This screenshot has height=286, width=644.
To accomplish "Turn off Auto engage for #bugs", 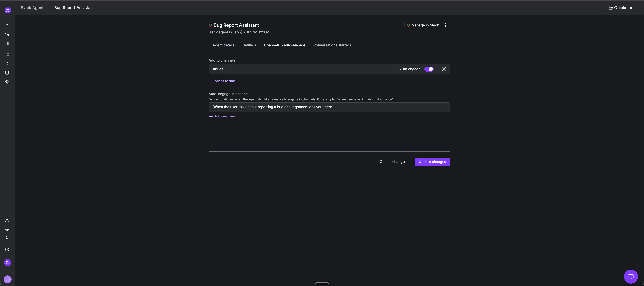I will click(429, 69).
